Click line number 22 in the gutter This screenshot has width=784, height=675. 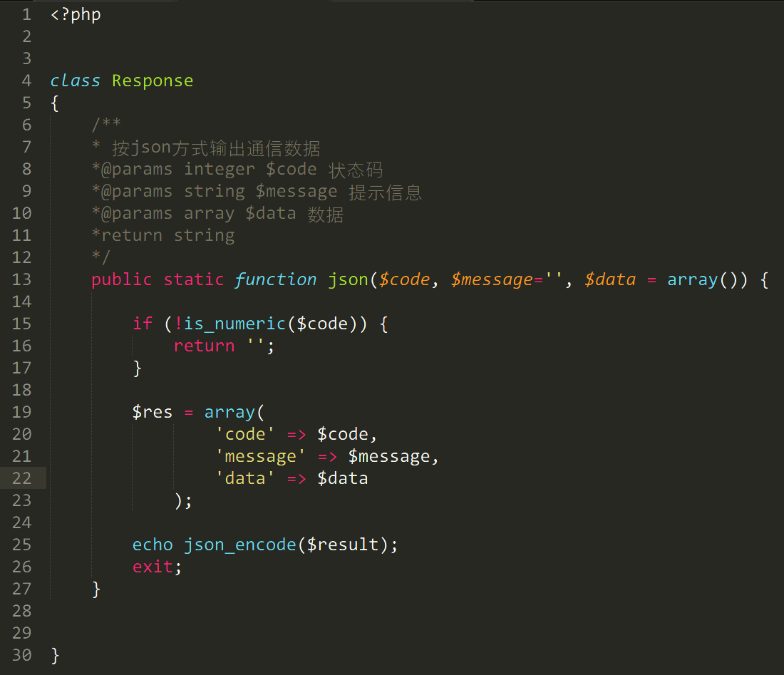(x=21, y=478)
